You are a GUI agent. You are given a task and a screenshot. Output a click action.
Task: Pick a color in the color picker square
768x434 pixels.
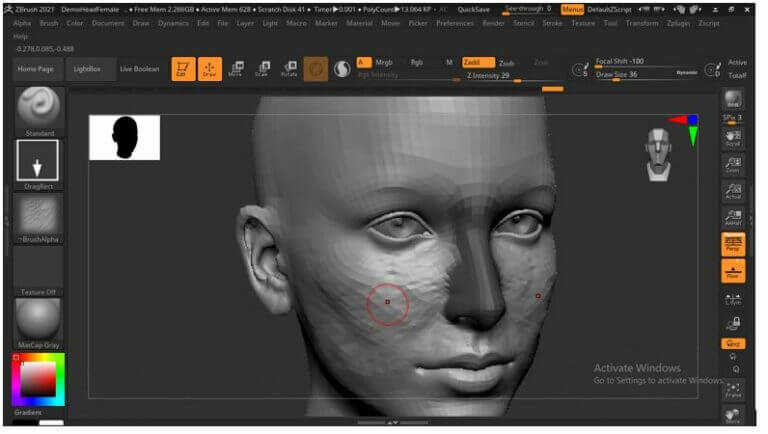click(38, 379)
